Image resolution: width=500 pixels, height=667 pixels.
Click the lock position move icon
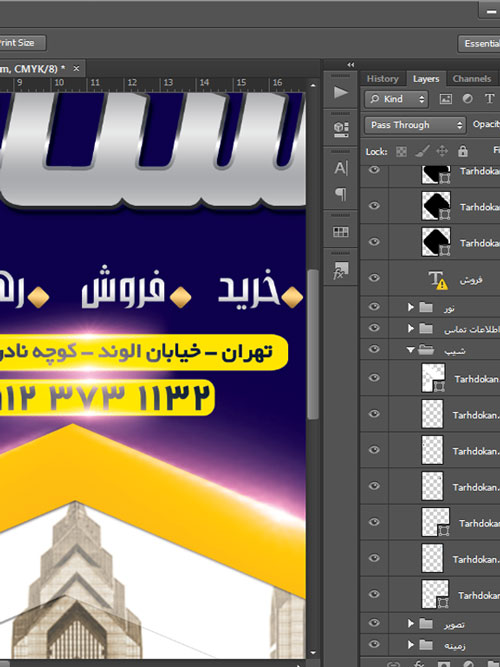(x=442, y=151)
